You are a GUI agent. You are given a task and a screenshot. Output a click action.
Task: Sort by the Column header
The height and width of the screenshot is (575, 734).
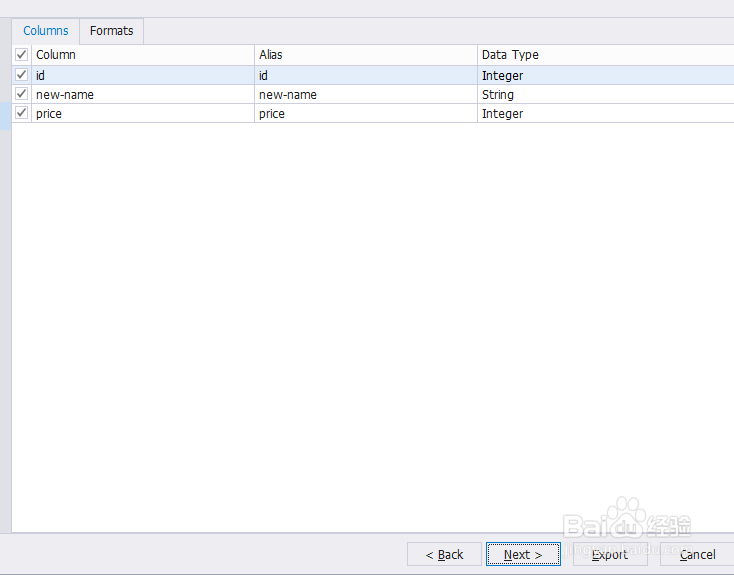tap(143, 55)
